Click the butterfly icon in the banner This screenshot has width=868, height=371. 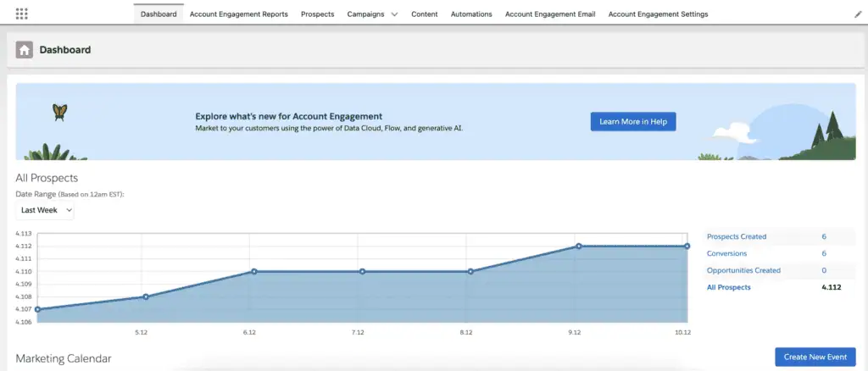click(x=60, y=113)
